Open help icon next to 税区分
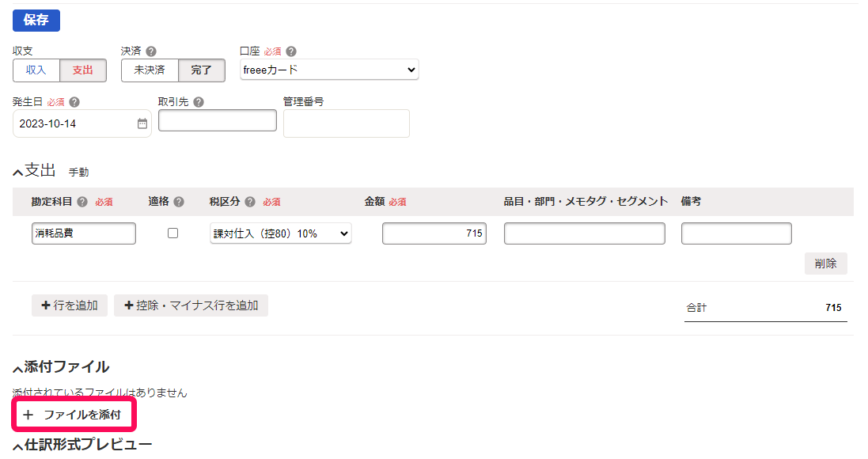The image size is (868, 459). pos(250,202)
